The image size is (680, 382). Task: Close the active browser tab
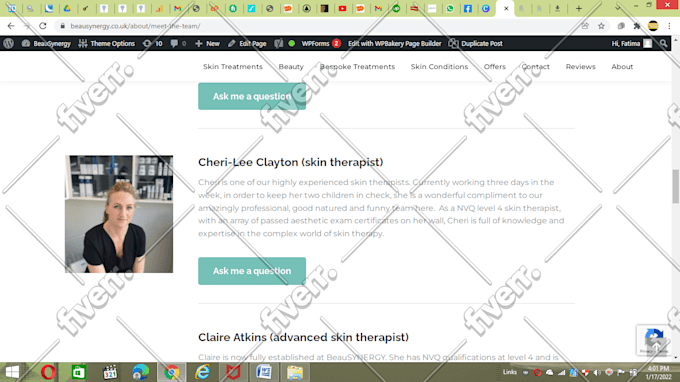(x=506, y=8)
